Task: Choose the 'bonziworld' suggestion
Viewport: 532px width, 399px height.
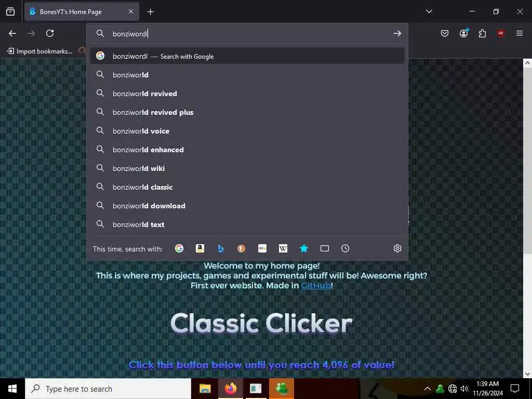Action: (247, 75)
